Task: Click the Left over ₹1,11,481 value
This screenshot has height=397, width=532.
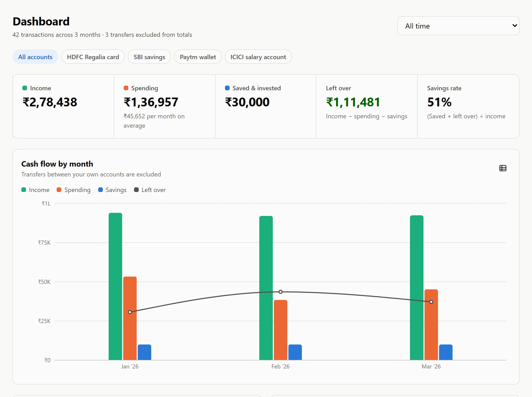Action: (x=353, y=102)
